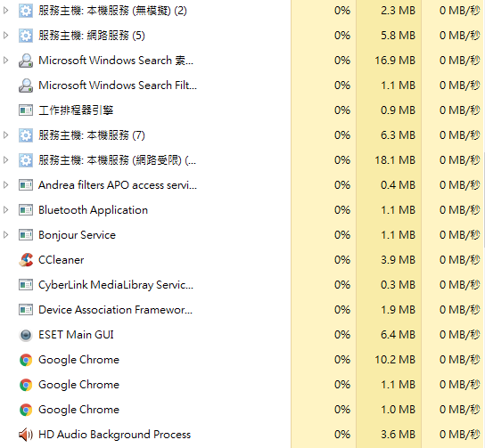485x448 pixels.
Task: Click HD Audio Background Process speaker icon
Action: coord(26,435)
